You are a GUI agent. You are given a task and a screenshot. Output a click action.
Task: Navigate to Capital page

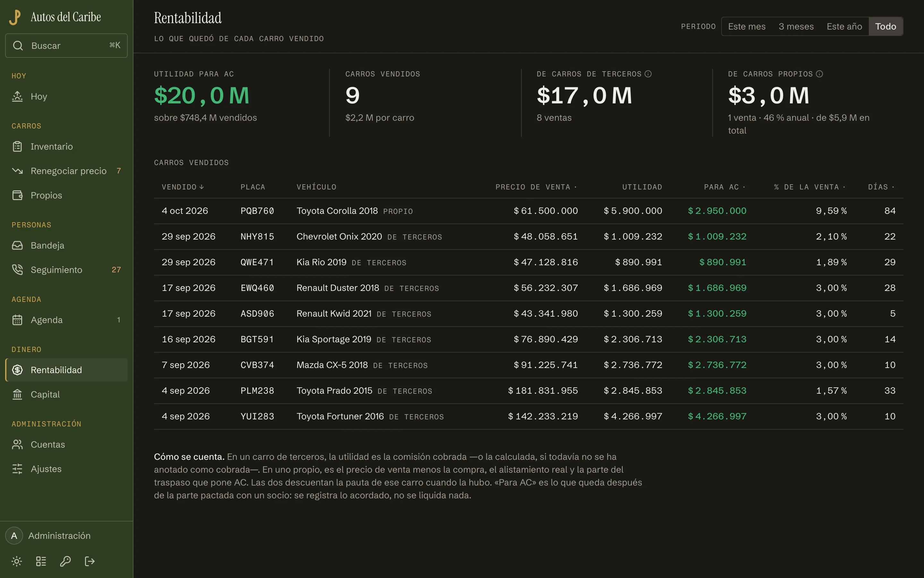coord(66,395)
